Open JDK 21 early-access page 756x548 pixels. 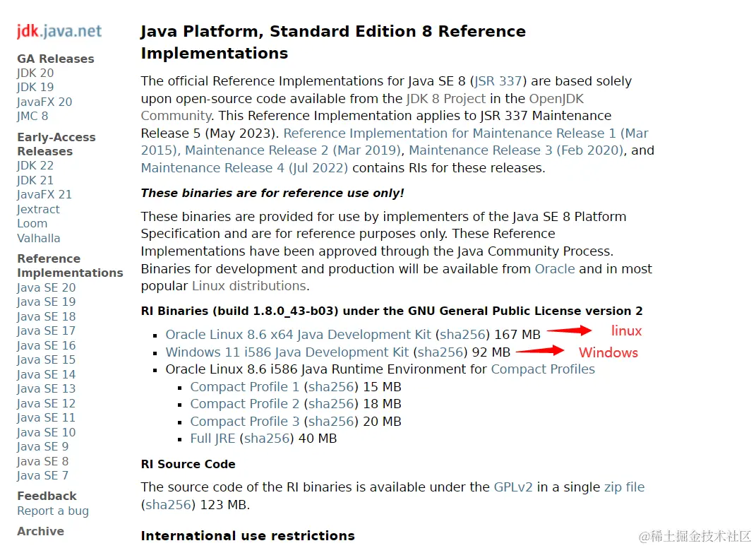tap(35, 180)
